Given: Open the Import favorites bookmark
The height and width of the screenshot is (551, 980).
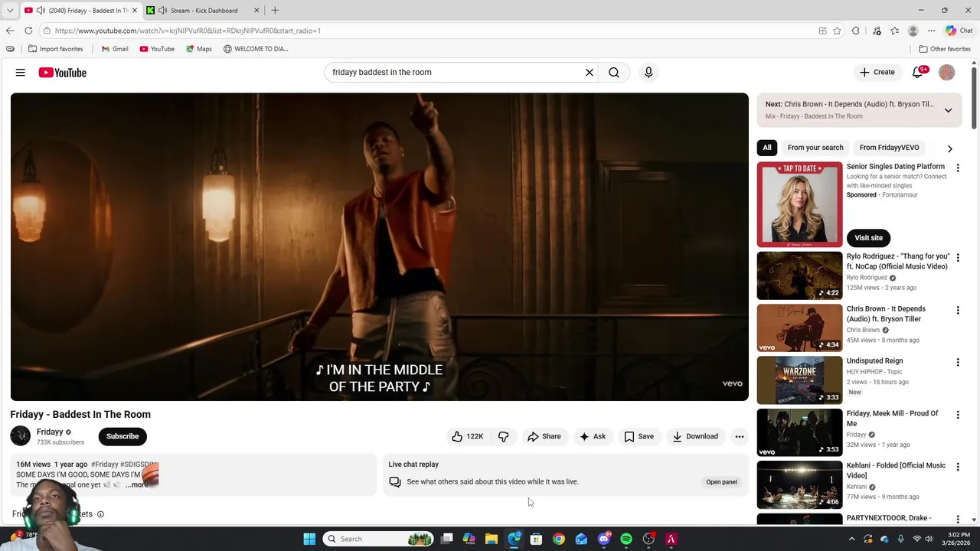Looking at the screenshot, I should [55, 49].
